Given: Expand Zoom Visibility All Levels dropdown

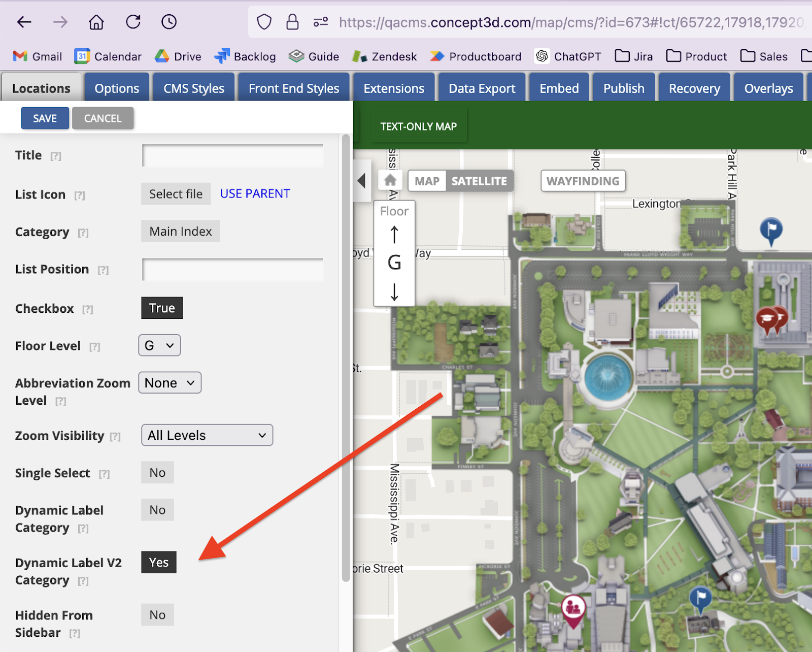Looking at the screenshot, I should 207,436.
